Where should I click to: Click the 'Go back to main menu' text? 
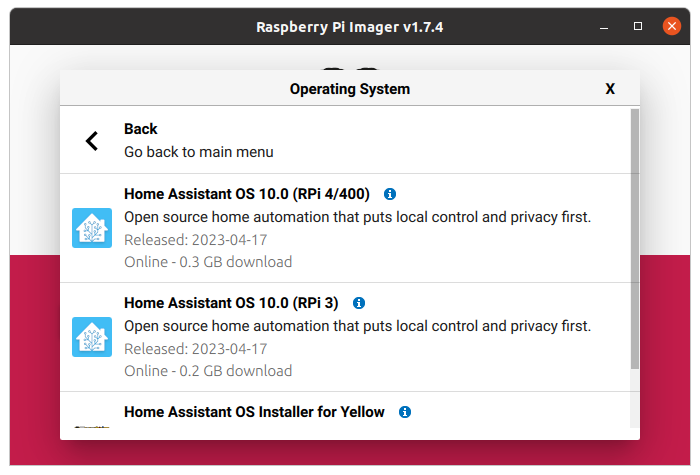coord(199,152)
